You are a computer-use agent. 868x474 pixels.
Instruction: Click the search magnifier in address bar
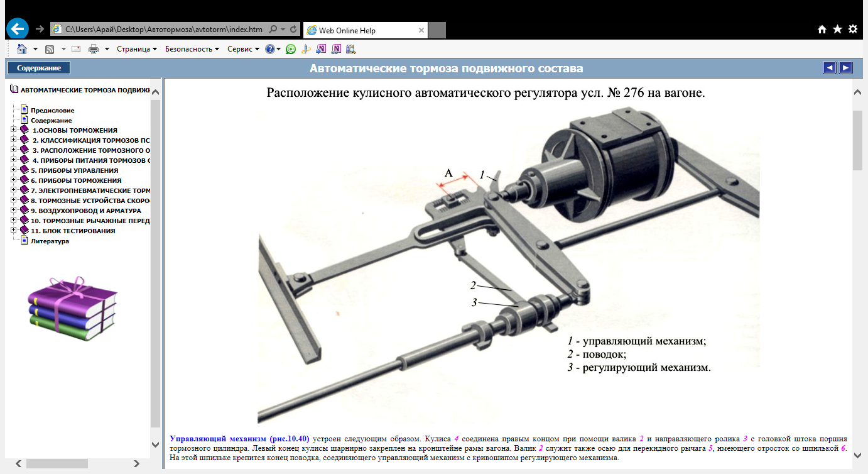[x=273, y=30]
